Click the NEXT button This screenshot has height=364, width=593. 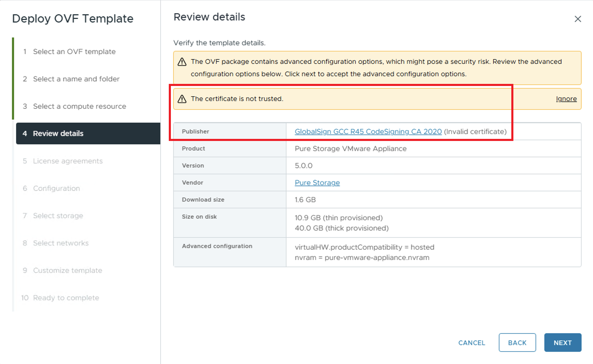pos(563,343)
